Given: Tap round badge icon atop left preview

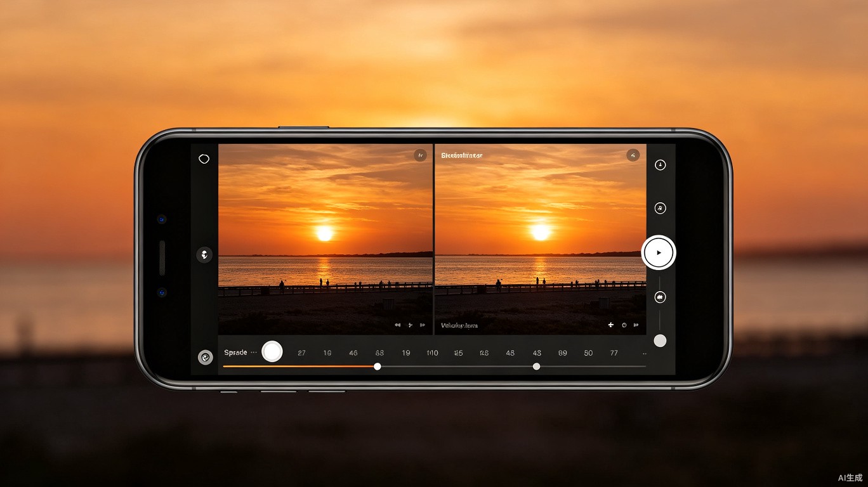Looking at the screenshot, I should click(420, 155).
